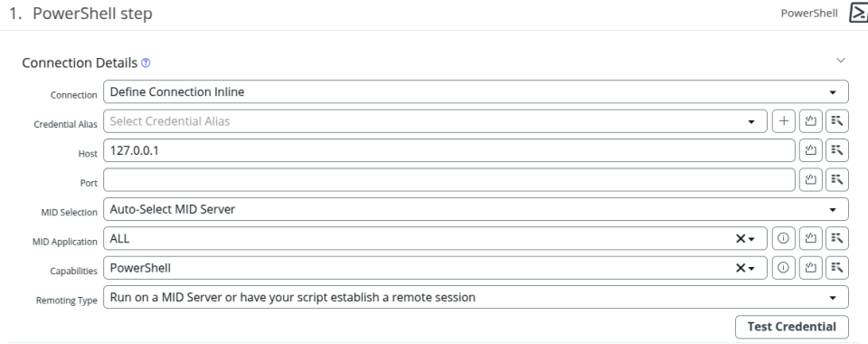The height and width of the screenshot is (344, 868).
Task: Click the Port field script toggle icon
Action: 810,179
